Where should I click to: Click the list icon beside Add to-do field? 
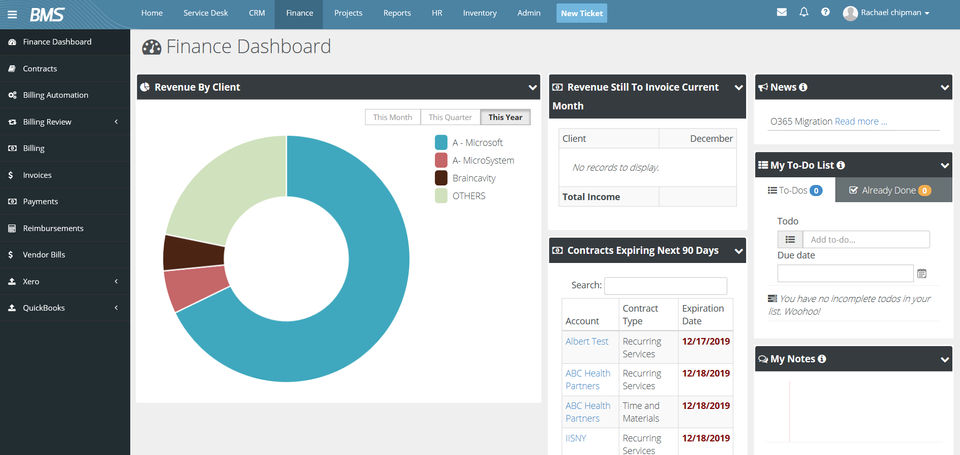(x=790, y=239)
